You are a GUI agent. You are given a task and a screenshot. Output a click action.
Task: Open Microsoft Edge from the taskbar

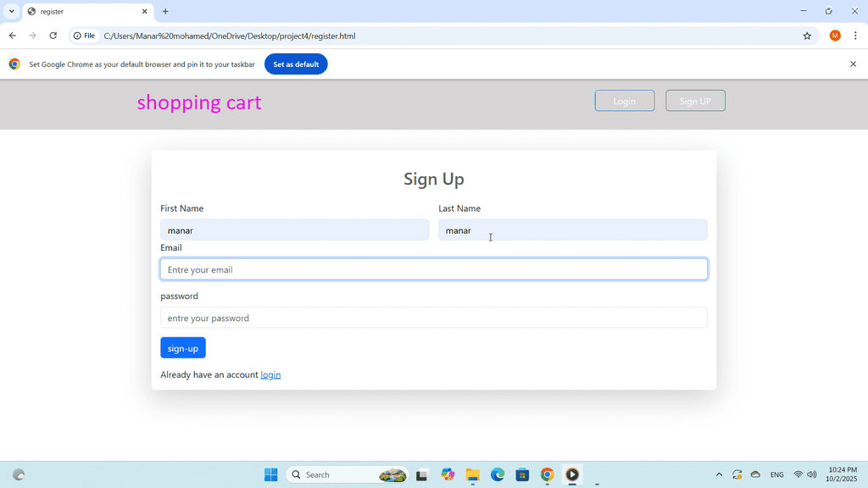(497, 474)
